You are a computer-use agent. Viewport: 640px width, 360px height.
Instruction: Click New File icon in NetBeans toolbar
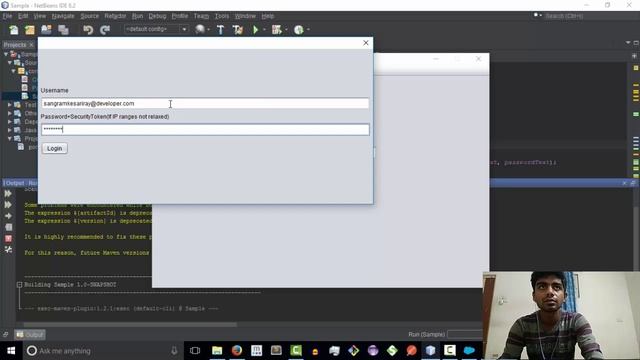tap(14, 30)
